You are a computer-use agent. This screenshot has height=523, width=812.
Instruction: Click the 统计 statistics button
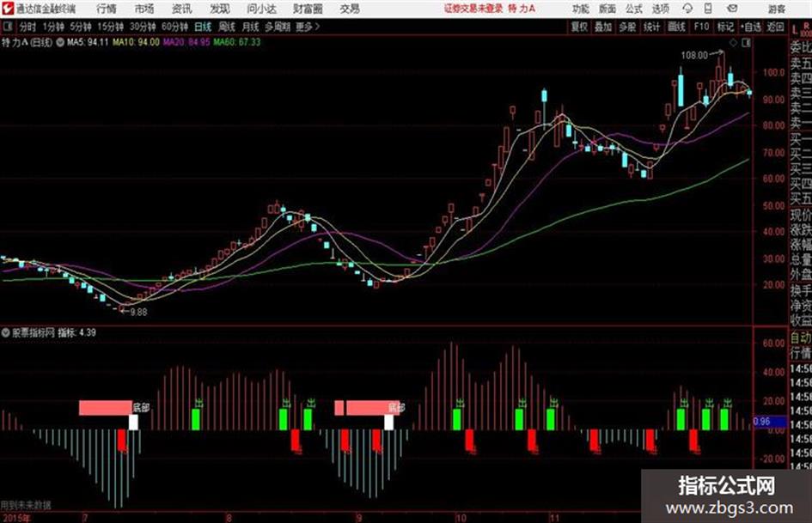[651, 27]
